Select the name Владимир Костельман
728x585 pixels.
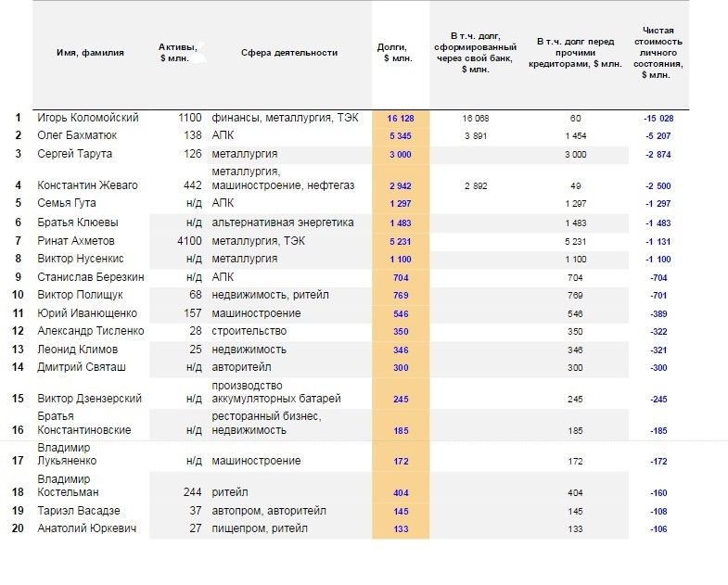point(68,485)
